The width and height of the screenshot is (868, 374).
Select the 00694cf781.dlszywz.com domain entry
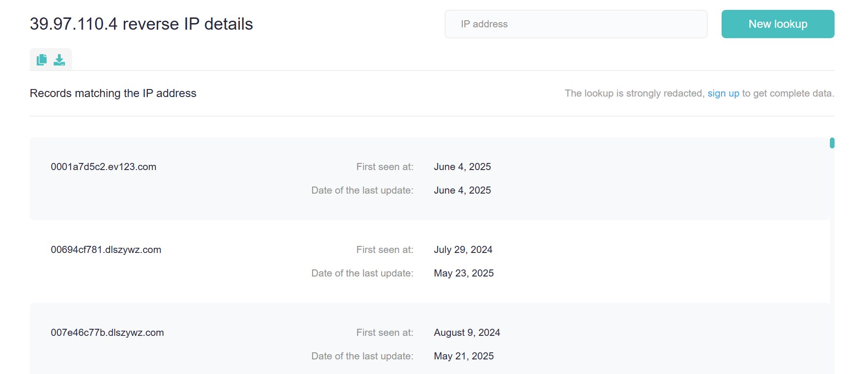click(106, 250)
